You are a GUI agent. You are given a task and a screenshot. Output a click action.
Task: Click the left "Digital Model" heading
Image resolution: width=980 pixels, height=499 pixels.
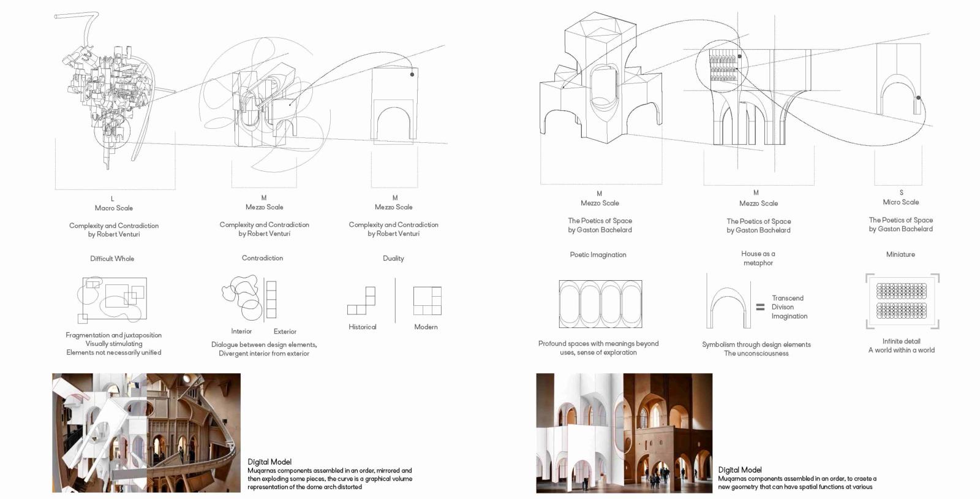269,462
